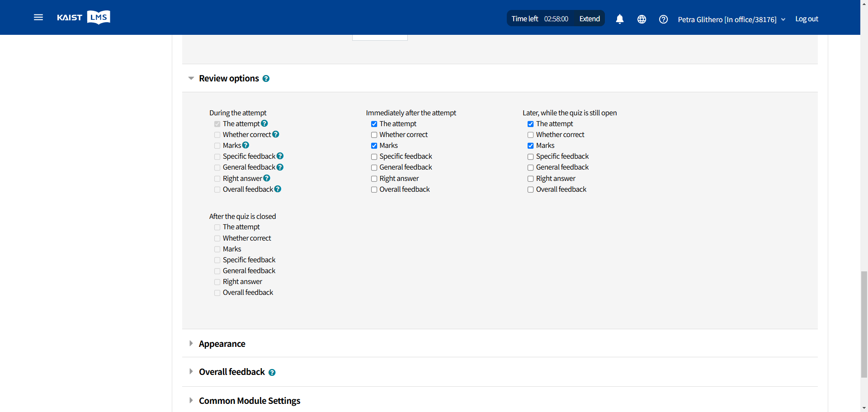Check Specific feedback under Immediately after the attempt
This screenshot has width=868, height=412.
(374, 157)
